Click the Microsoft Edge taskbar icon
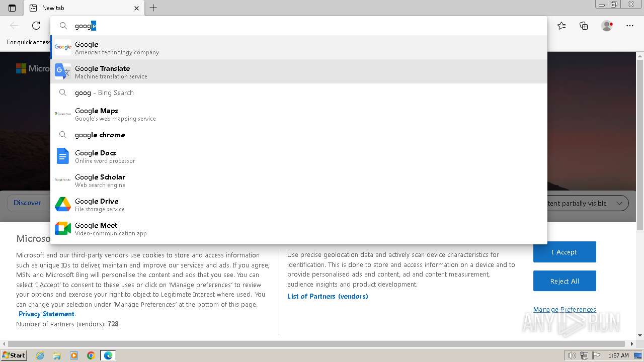The image size is (644, 362). coord(108,355)
